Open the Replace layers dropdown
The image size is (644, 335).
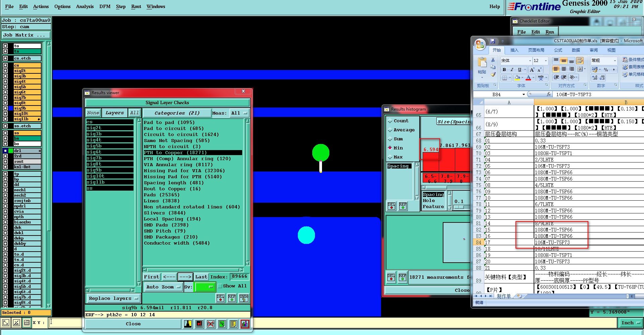coord(114,298)
